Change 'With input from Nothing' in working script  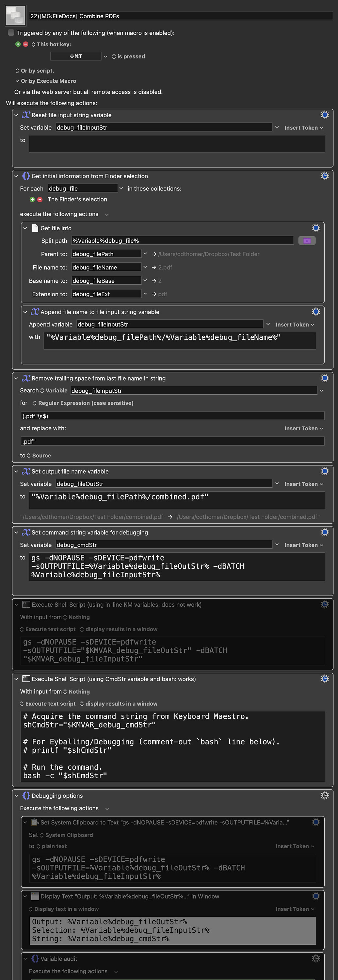[76, 692]
